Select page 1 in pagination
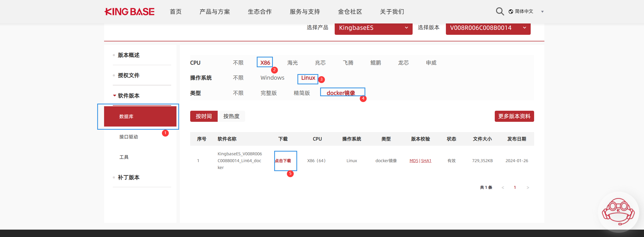The width and height of the screenshot is (644, 237). click(515, 187)
